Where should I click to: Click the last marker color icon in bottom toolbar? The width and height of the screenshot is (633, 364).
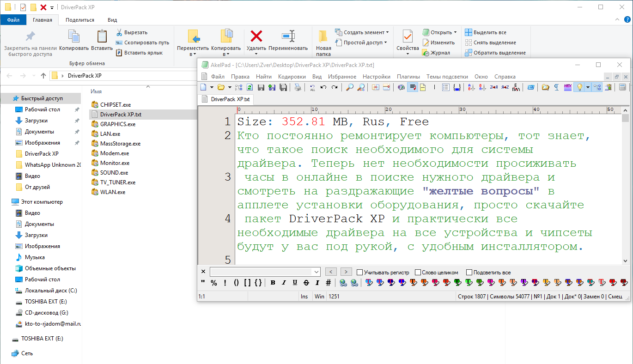tap(625, 282)
